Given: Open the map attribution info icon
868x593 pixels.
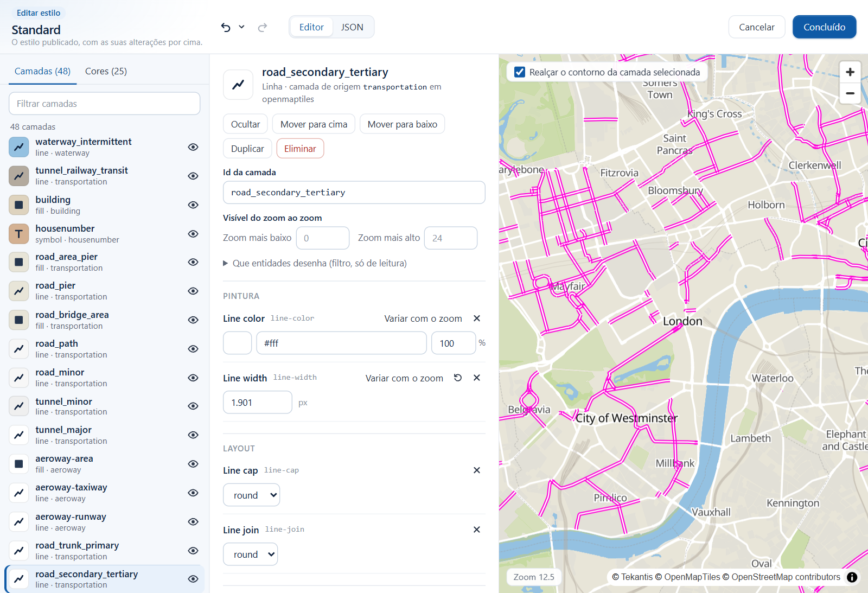Looking at the screenshot, I should pos(852,577).
